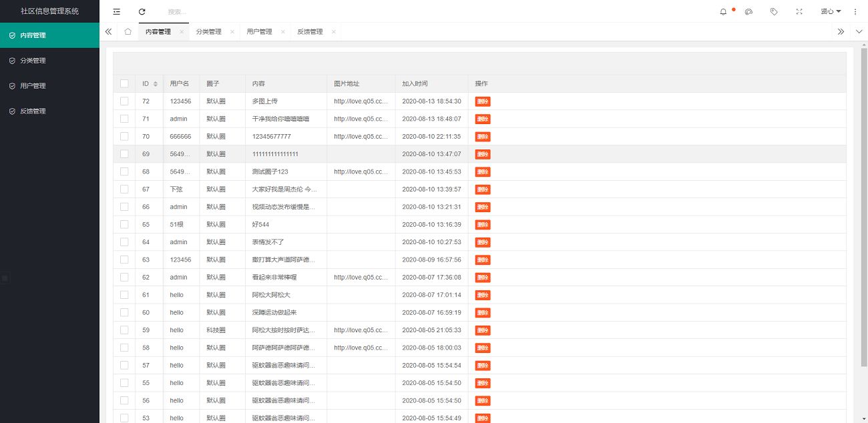Viewport: 868px width, 423px height.
Task: Click the 科技圈 cell in row 59
Action: pos(216,330)
